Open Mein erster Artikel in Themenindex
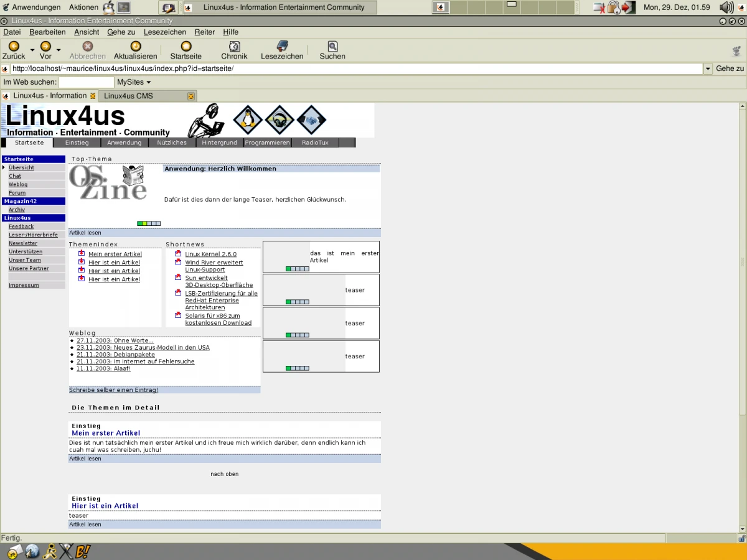This screenshot has height=560, width=747. [115, 254]
